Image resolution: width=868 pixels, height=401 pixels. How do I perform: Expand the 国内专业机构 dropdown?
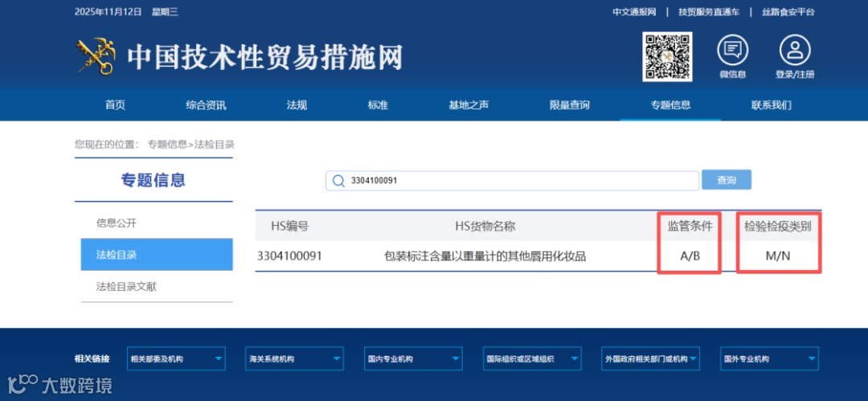(x=413, y=359)
